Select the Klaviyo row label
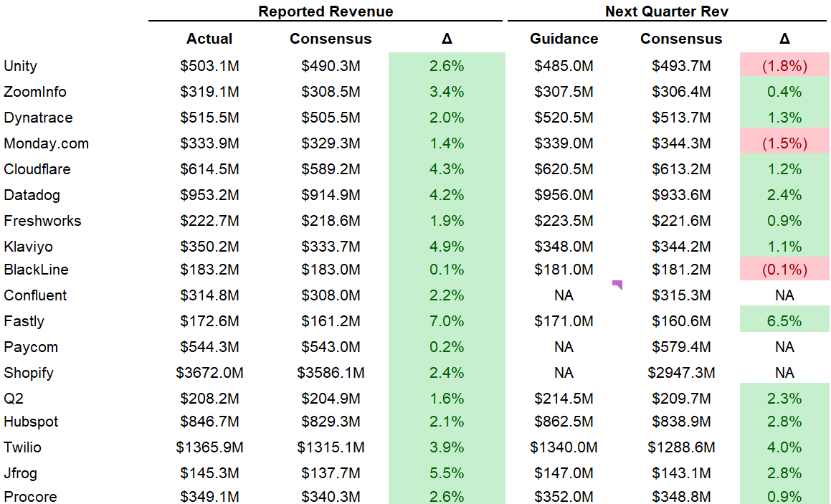 click(28, 247)
